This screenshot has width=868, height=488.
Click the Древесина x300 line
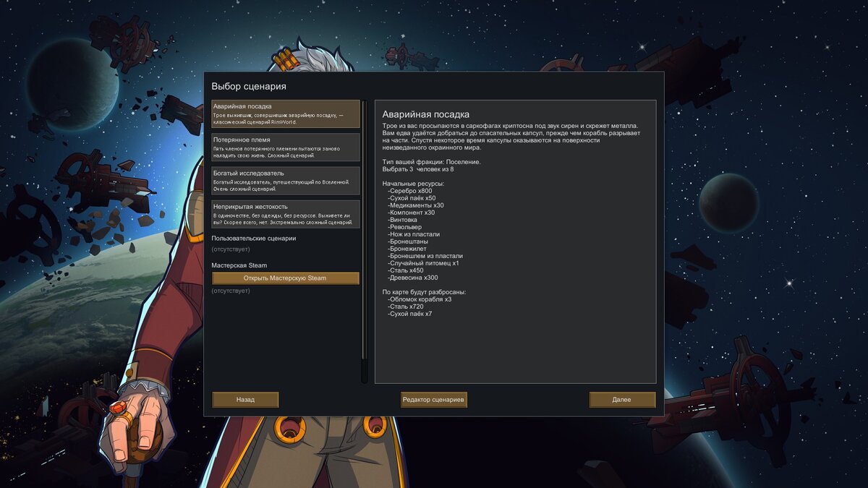coord(413,278)
